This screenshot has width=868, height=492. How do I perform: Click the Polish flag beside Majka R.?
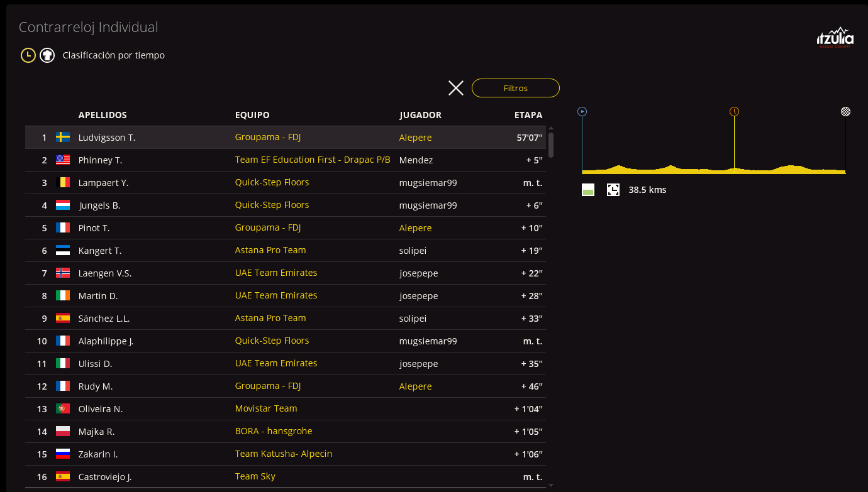[63, 431]
